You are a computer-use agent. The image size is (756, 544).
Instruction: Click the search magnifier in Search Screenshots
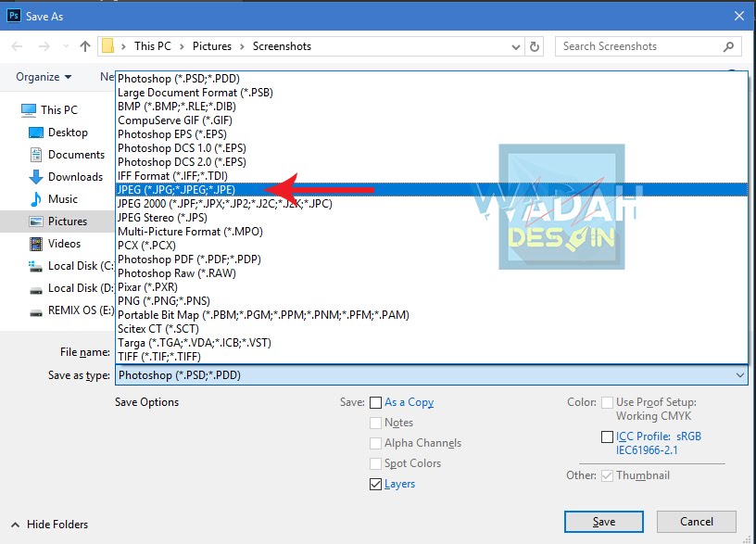729,45
